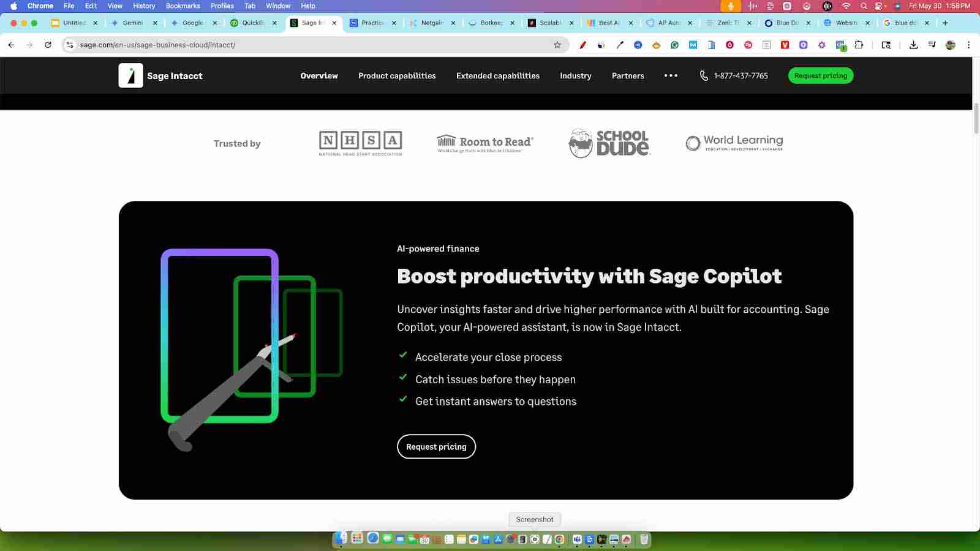
Task: Click the outlined Request pricing button under Copilot
Action: [436, 447]
